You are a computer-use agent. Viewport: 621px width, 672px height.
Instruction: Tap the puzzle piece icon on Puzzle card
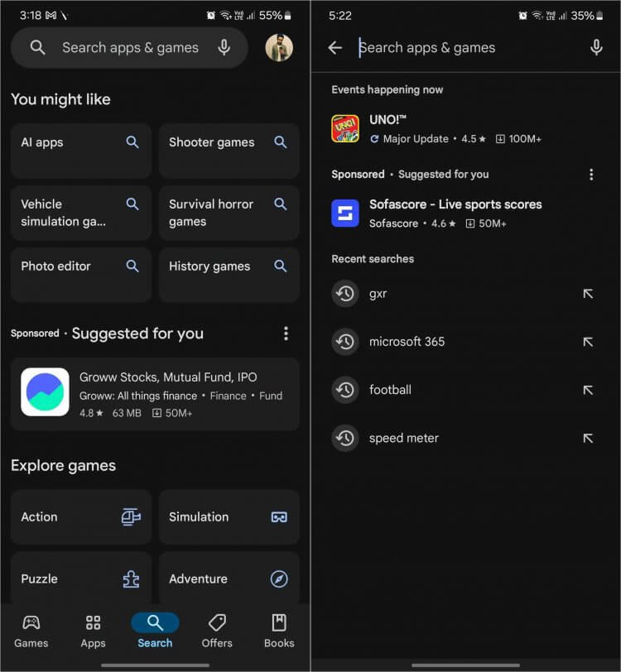click(131, 579)
